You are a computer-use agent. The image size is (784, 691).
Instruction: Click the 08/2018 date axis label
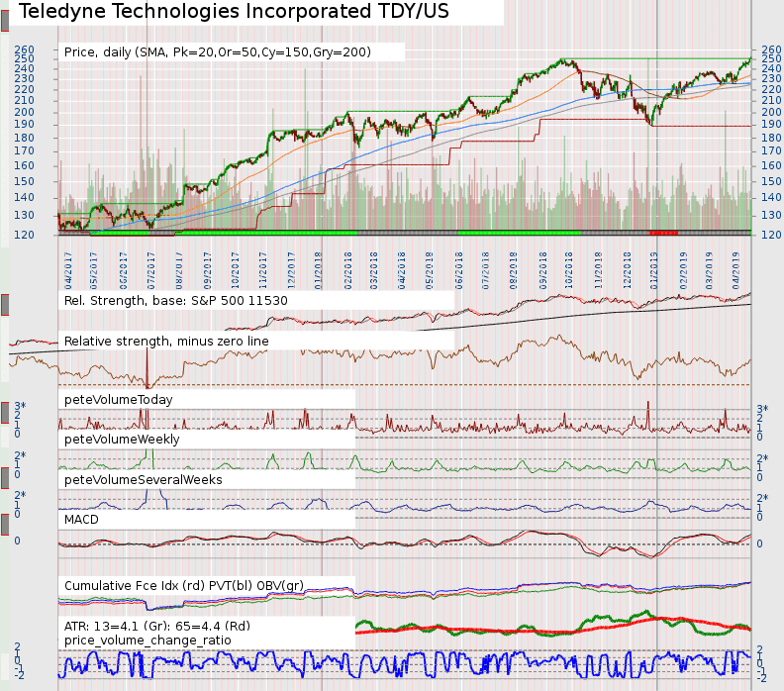click(513, 270)
